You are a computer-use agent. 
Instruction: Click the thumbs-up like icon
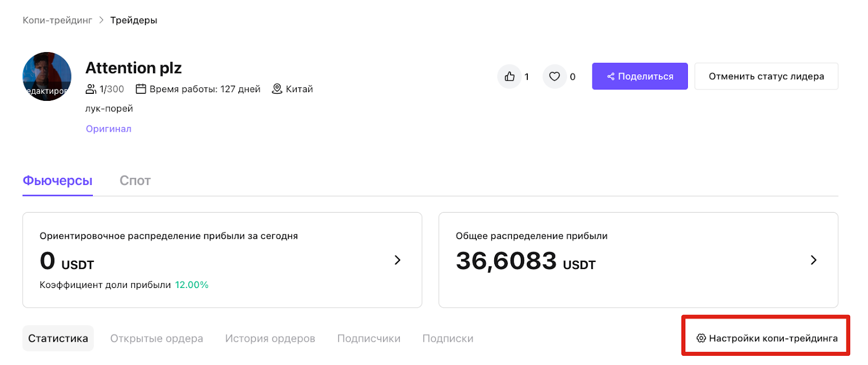[509, 76]
